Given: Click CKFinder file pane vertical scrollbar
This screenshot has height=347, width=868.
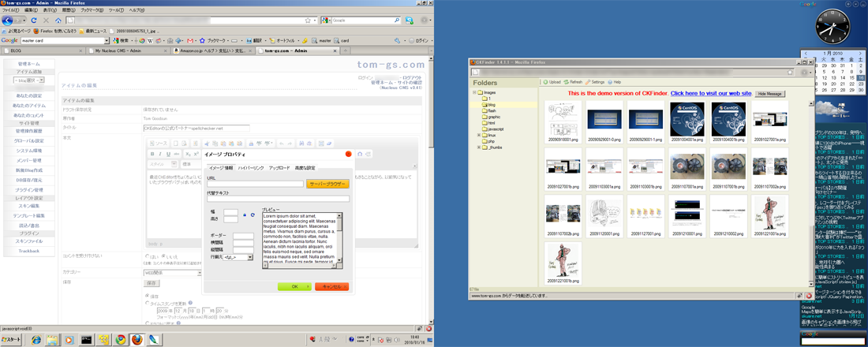Looking at the screenshot, I should [x=811, y=194].
